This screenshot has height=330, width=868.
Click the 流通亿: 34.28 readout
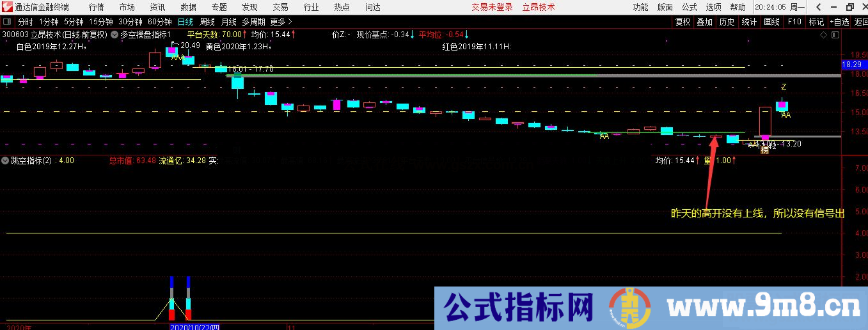[182, 161]
